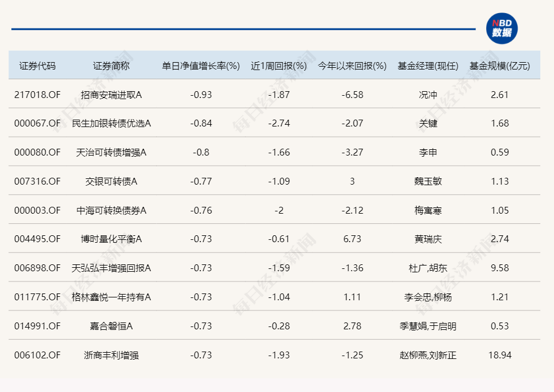Click year-to-date return -6.58
Image resolution: width=554 pixels, height=392 pixels.
[x=352, y=95]
